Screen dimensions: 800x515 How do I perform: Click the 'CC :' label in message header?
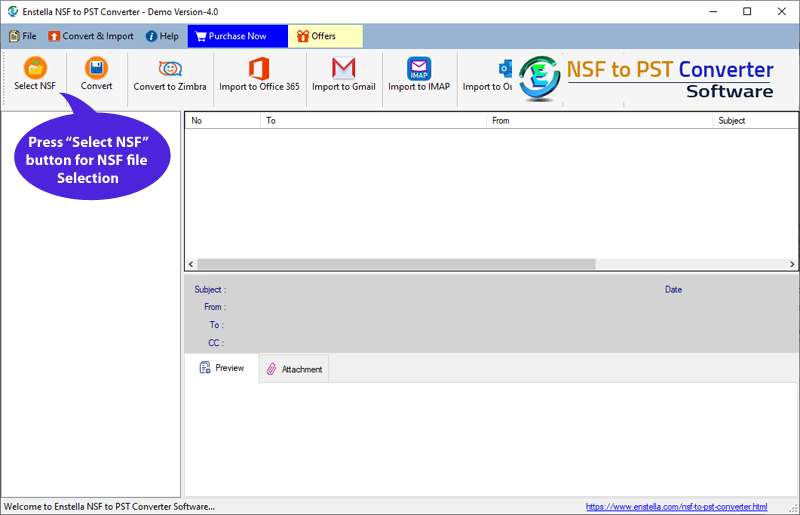[216, 343]
